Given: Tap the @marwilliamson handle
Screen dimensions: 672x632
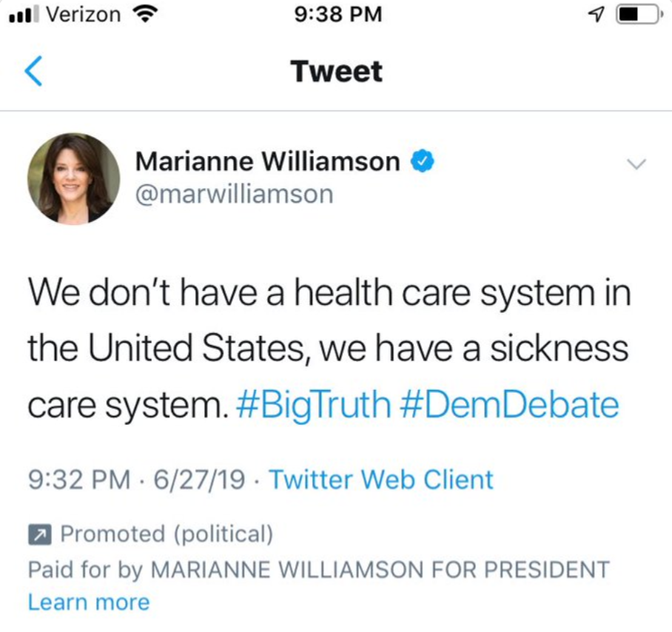Looking at the screenshot, I should (234, 194).
